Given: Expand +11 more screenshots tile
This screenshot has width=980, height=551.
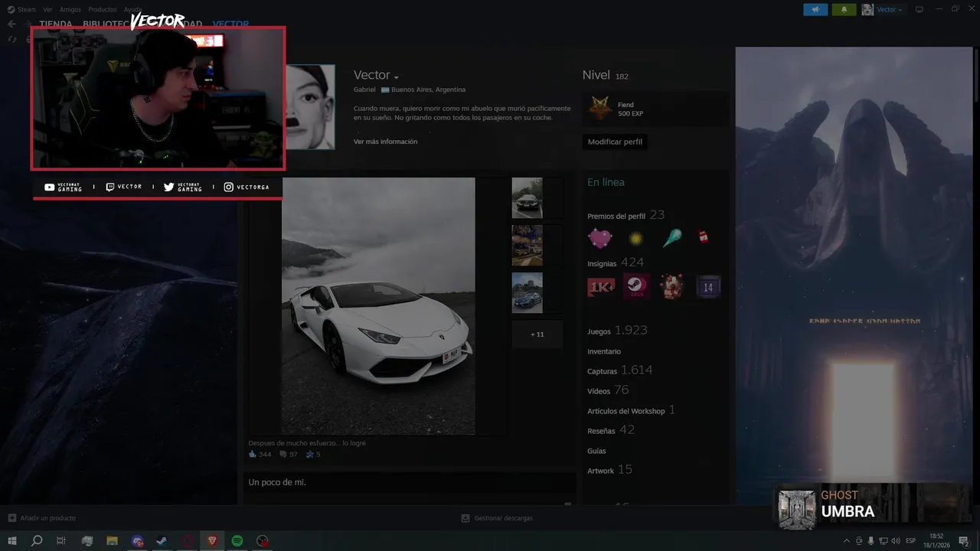Looking at the screenshot, I should (537, 334).
